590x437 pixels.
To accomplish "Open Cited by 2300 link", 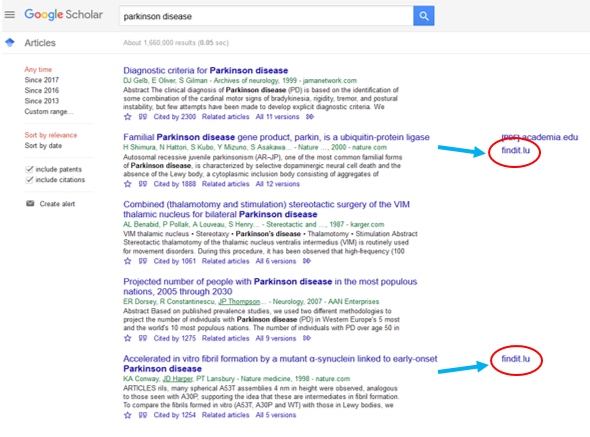I will tap(175, 117).
